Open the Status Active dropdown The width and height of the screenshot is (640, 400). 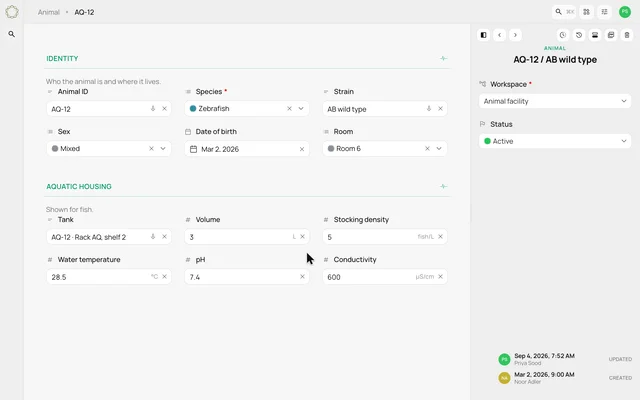[x=555, y=141]
